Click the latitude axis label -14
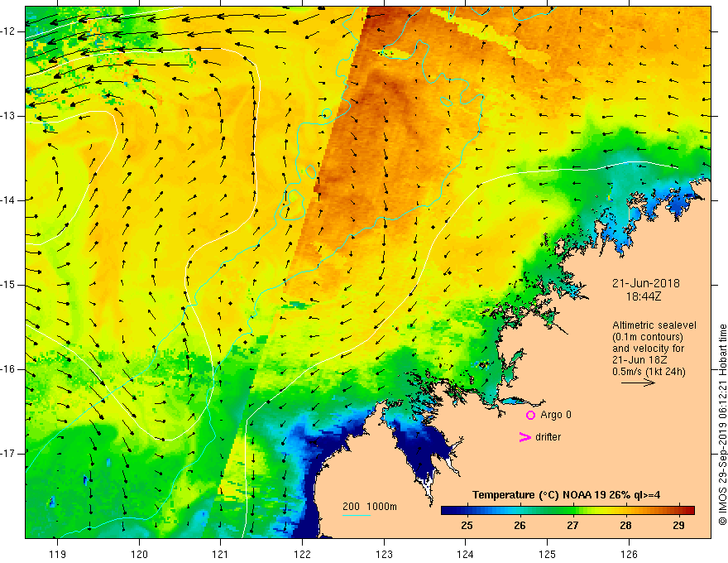The image size is (728, 563). [9, 200]
